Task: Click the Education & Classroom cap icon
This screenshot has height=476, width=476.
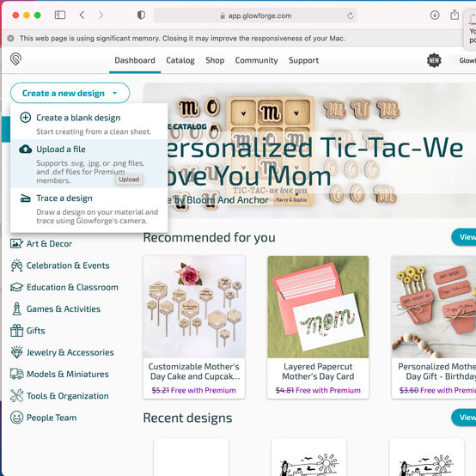Action: pyautogui.click(x=16, y=287)
